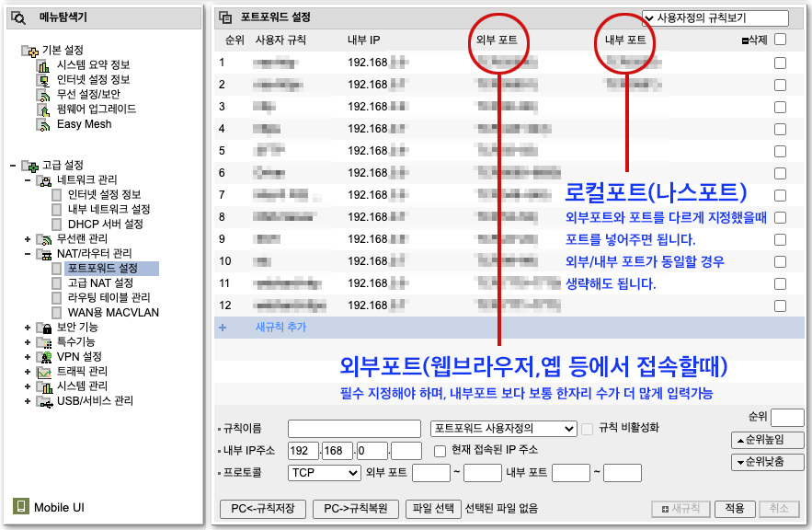Click the 순위 input field
This screenshot has height=530, width=812.
coord(787,417)
